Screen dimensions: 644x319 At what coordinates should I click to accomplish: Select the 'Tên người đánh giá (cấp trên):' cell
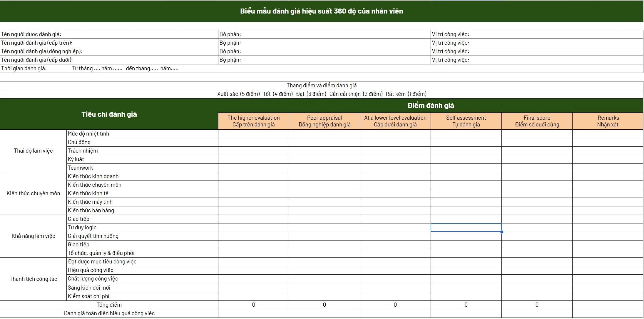tap(109, 43)
